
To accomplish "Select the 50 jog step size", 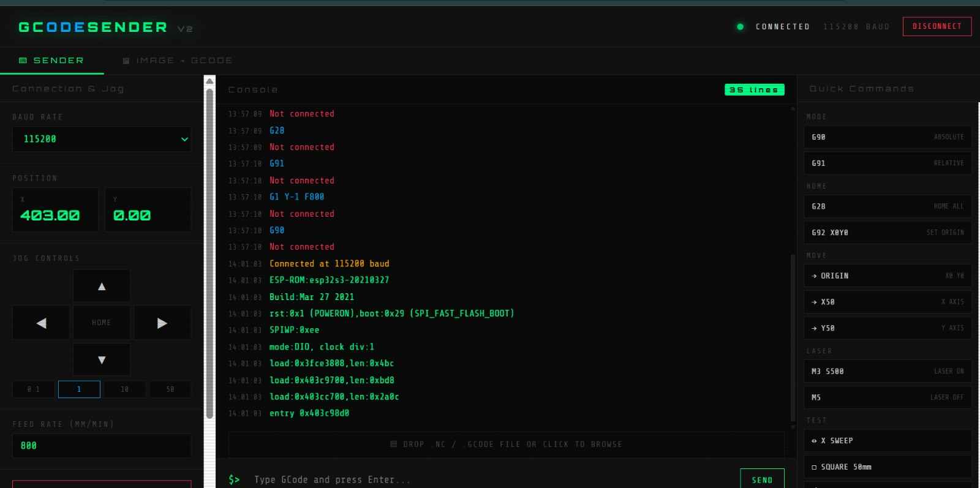I will point(170,389).
